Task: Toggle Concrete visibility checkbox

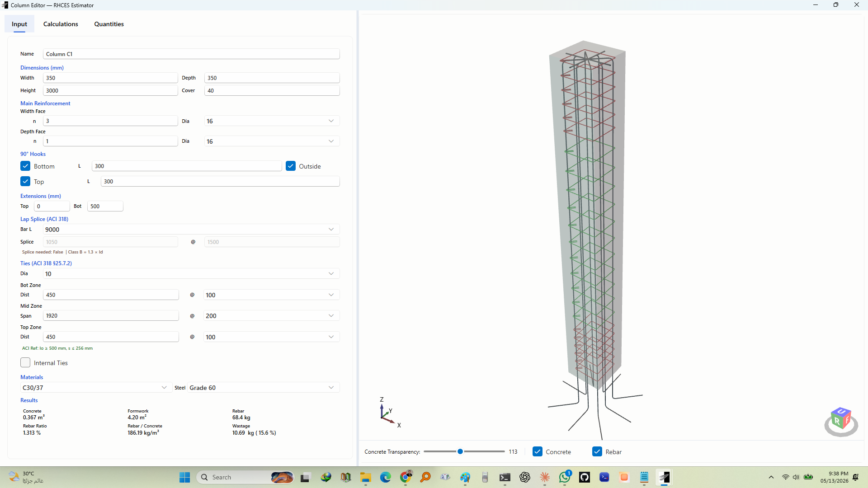Action: (x=538, y=451)
